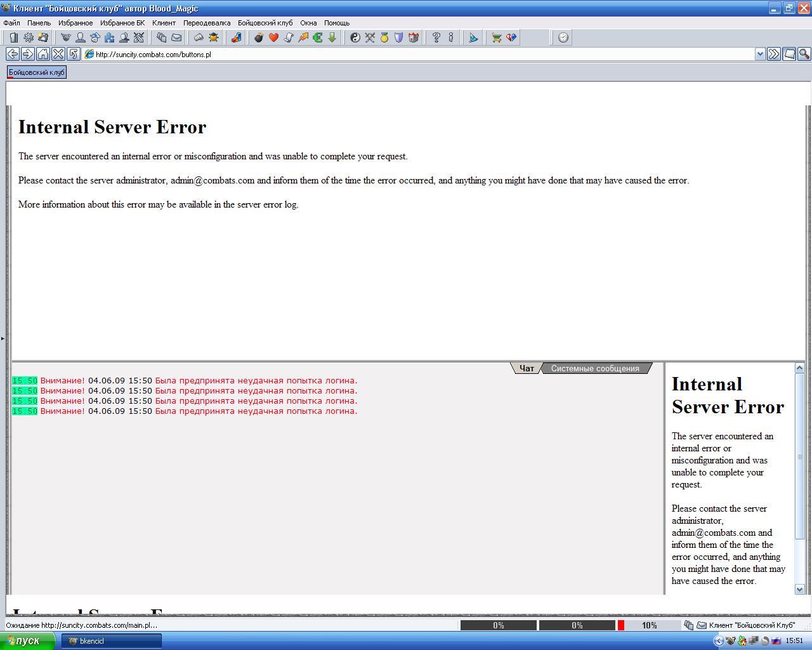Click the blank page icon beside address bar
The image size is (812, 650).
pos(789,54)
